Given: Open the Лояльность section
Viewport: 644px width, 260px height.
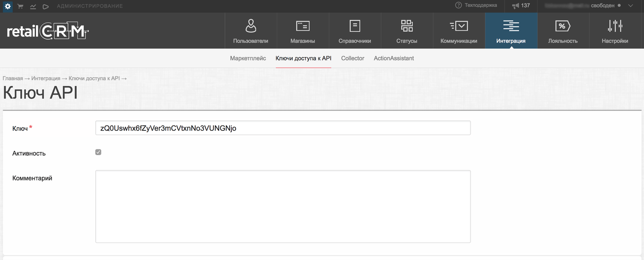Looking at the screenshot, I should coord(562,31).
